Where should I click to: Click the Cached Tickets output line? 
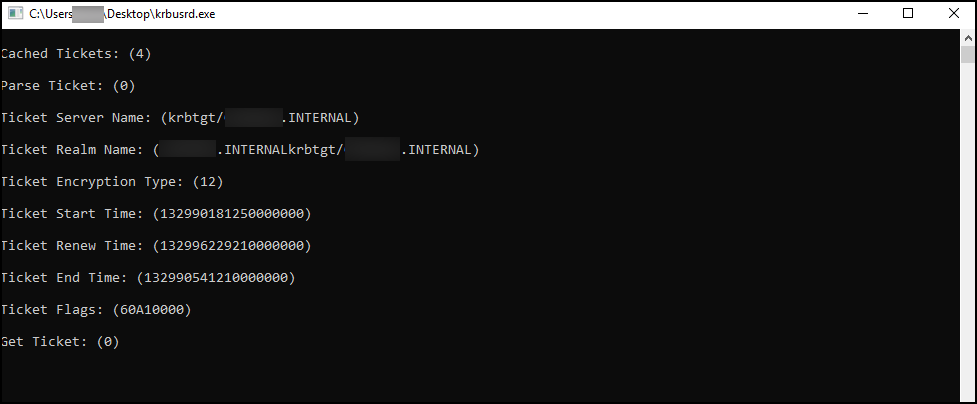tap(75, 54)
